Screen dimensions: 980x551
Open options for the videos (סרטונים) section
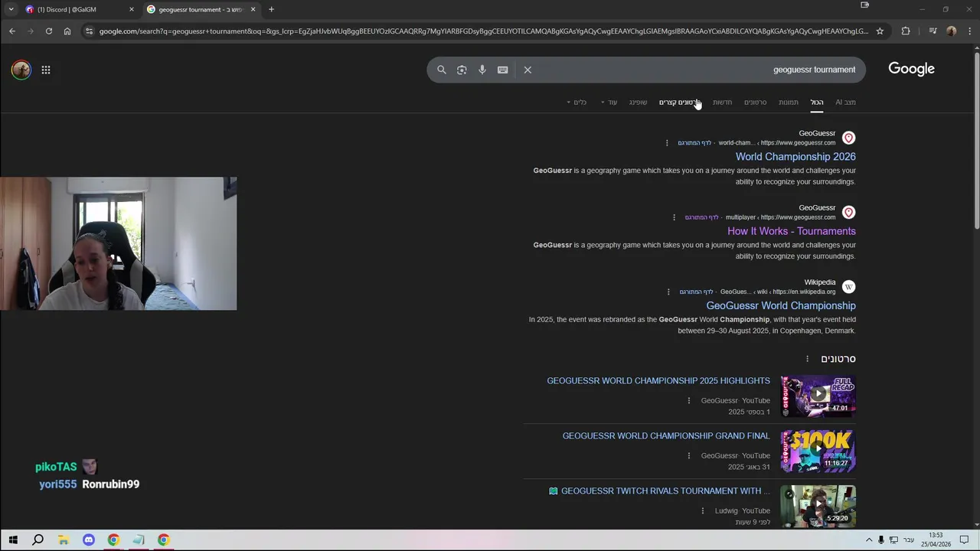tap(807, 359)
